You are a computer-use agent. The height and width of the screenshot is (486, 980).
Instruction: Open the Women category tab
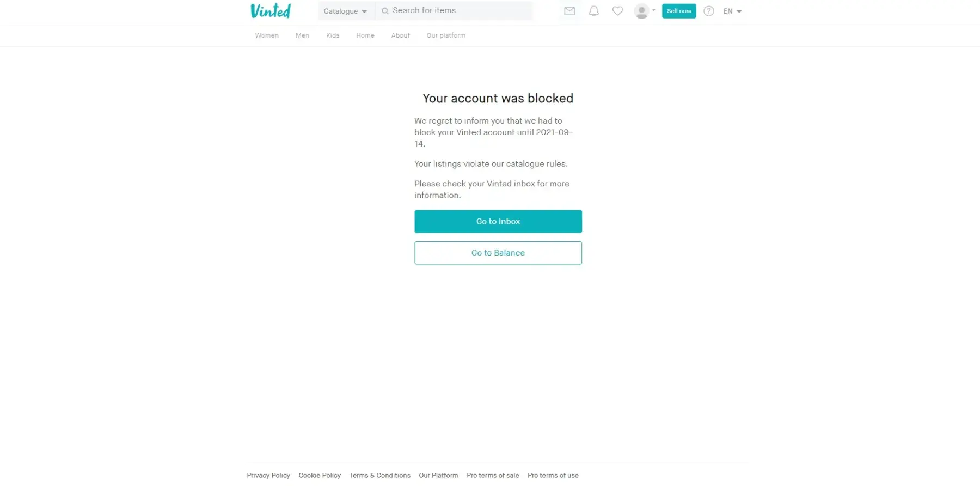267,35
